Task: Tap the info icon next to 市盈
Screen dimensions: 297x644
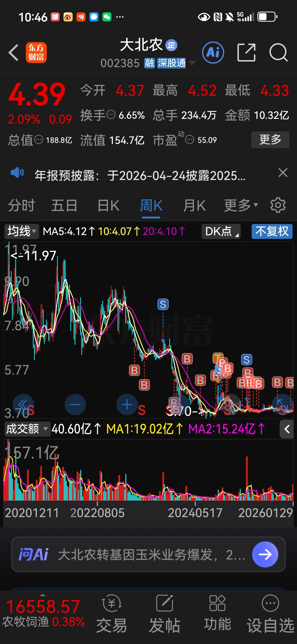Action: coord(189,140)
